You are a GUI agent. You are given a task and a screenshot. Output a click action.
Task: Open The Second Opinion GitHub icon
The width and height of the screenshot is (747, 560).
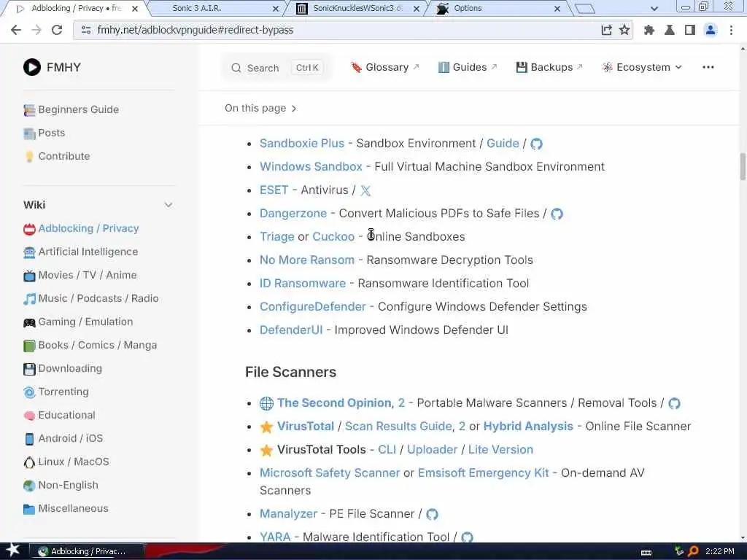(x=674, y=403)
